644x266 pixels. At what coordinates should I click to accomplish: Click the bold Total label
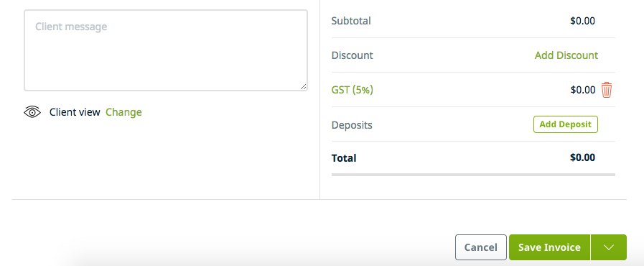[x=344, y=158]
